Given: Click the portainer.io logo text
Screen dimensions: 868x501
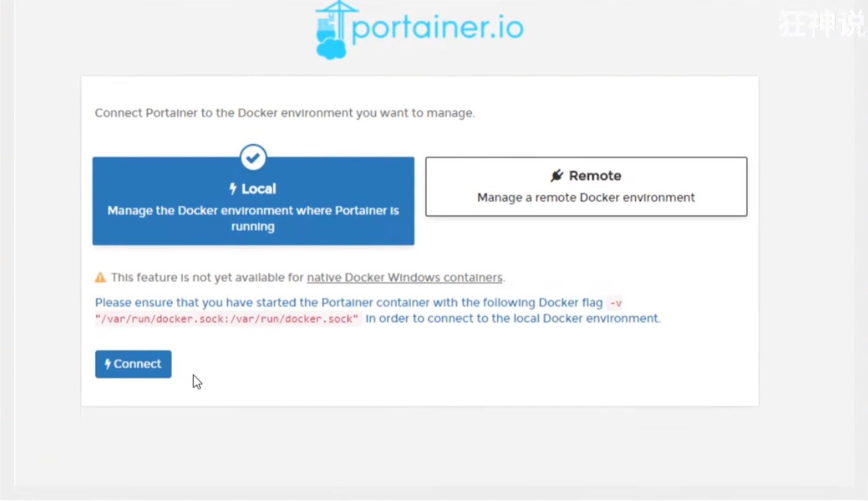Looking at the screenshot, I should point(437,28).
